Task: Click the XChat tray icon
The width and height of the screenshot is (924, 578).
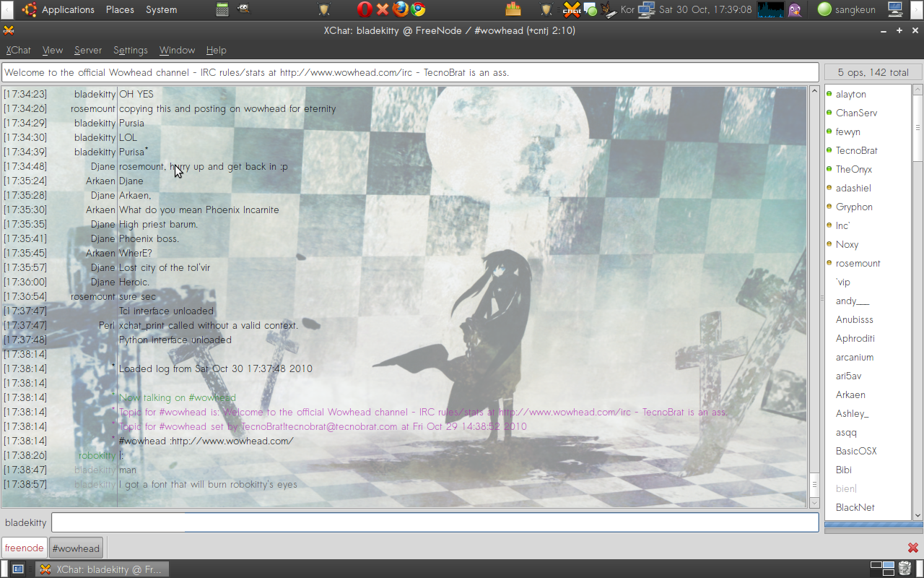Action: (x=572, y=9)
